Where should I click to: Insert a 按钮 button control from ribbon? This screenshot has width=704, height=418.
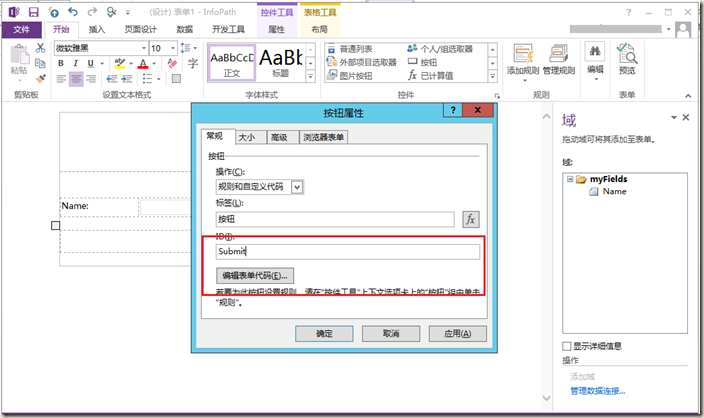pyautogui.click(x=422, y=62)
